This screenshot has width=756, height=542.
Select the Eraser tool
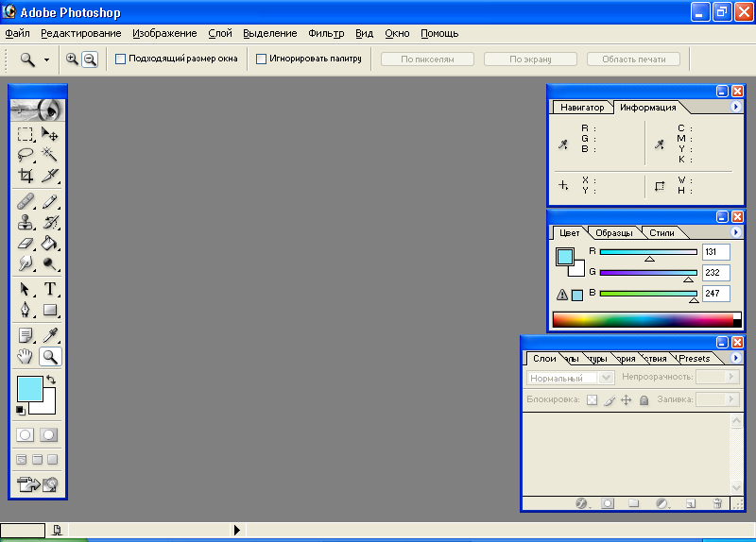[26, 244]
